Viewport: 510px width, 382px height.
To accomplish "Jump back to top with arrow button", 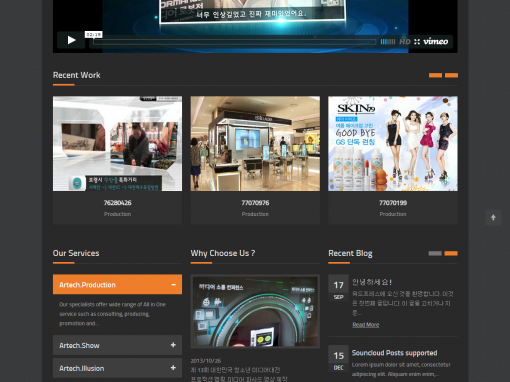I will coord(493,218).
